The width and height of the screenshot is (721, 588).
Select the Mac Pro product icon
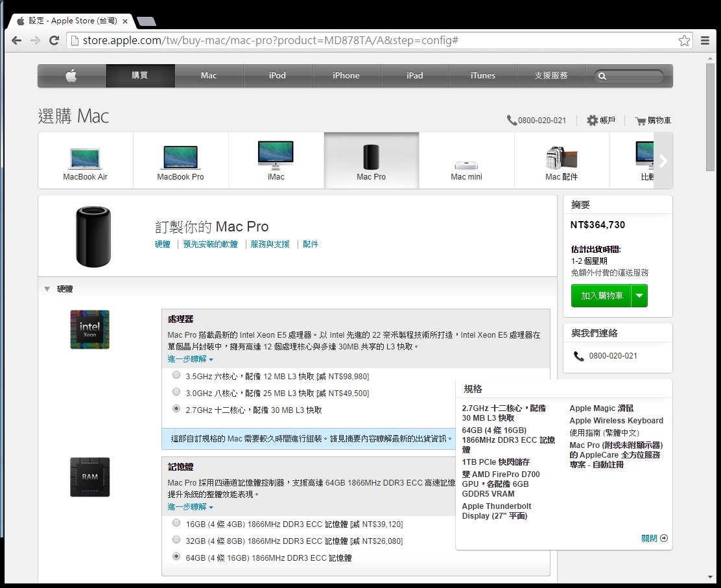point(371,157)
